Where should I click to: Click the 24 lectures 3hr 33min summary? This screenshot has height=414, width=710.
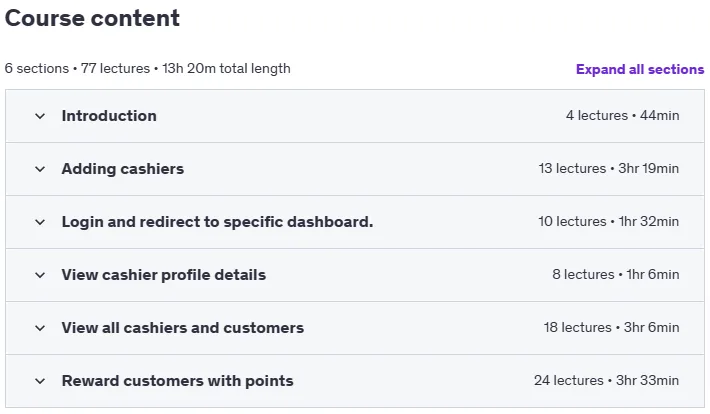click(x=606, y=380)
